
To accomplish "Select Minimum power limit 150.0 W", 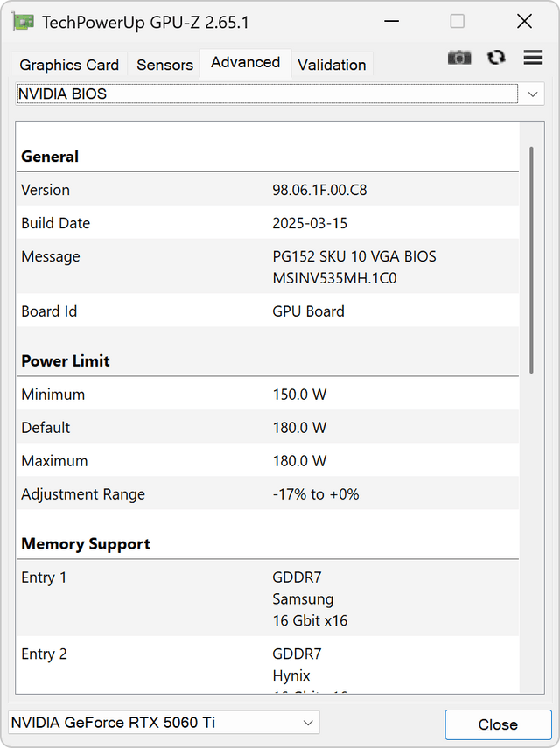I will click(x=299, y=395).
